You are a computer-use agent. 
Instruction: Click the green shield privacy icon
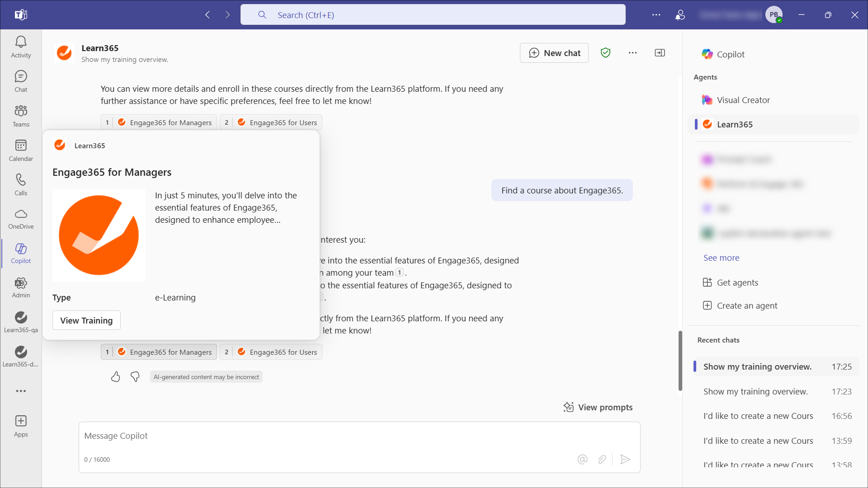[606, 53]
